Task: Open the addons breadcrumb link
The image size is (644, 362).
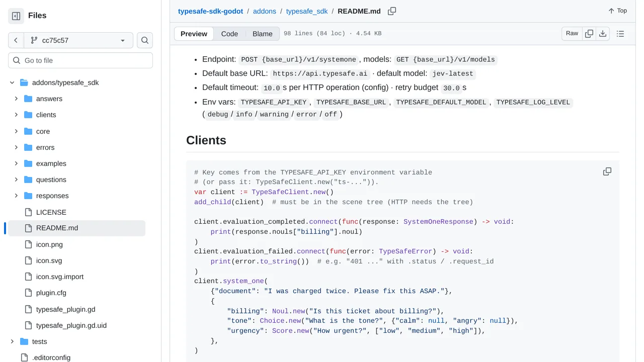Action: [x=265, y=11]
